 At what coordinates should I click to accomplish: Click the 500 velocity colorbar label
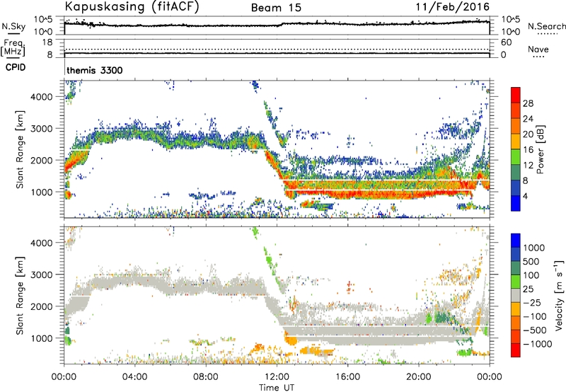tap(531, 262)
